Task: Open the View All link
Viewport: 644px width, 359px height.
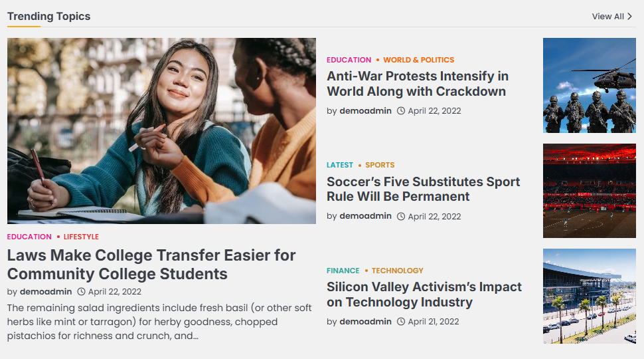Action: pos(608,17)
